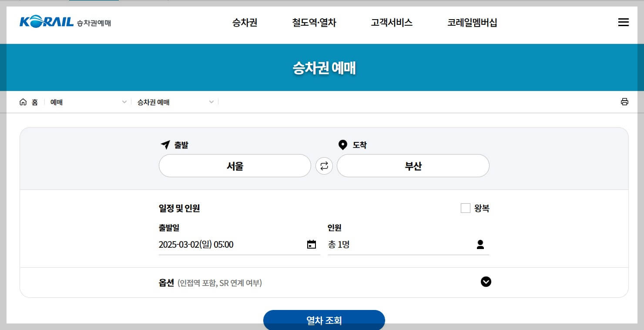Click the arrival location marker icon
Image resolution: width=644 pixels, height=330 pixels.
coord(342,145)
